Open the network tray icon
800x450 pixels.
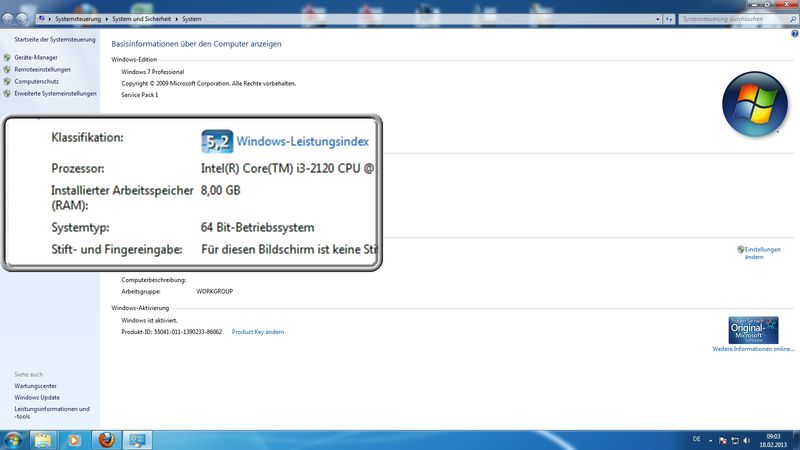click(735, 440)
